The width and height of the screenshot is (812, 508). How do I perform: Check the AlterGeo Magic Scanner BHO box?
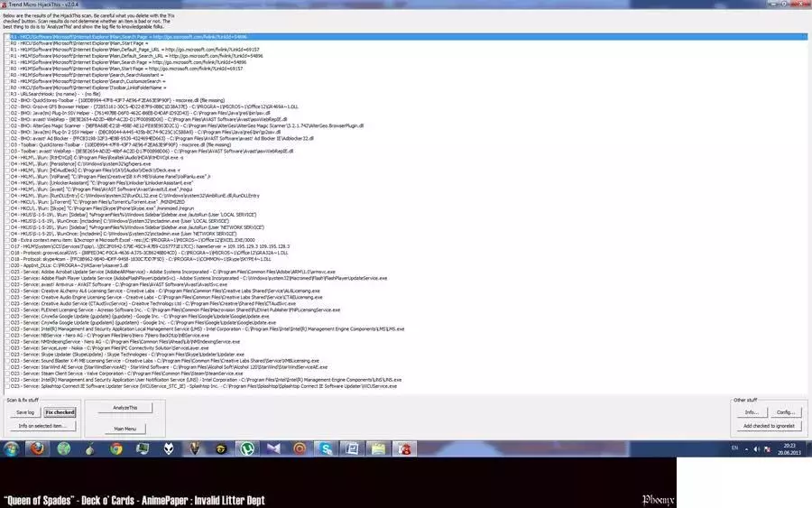coord(7,125)
